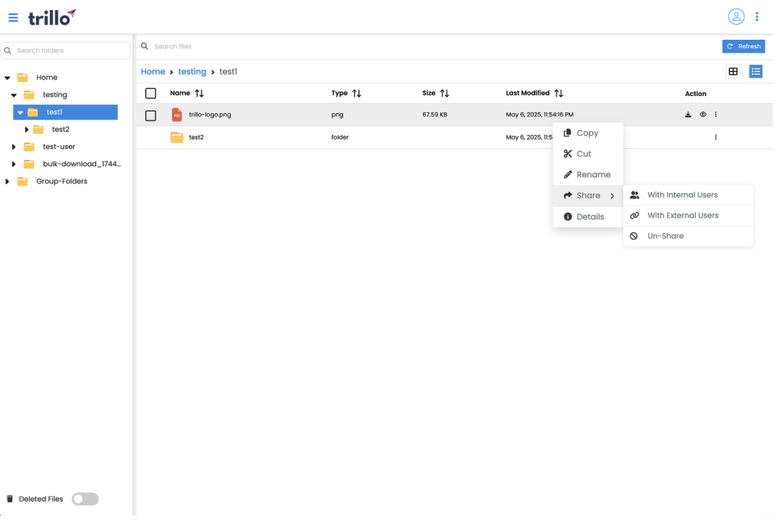This screenshot has width=774, height=532.
Task: Expand the test2 tree node
Action: pos(27,129)
